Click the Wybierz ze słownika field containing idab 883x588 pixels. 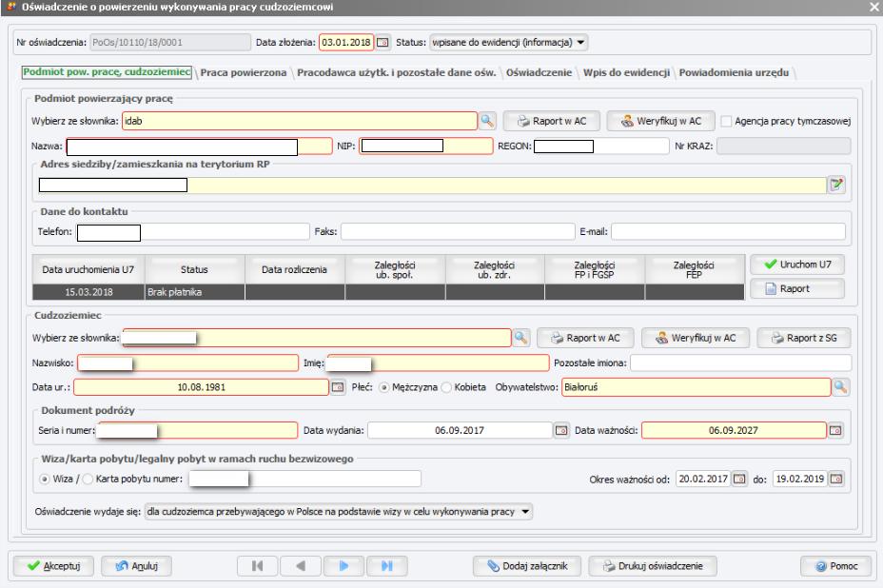(x=300, y=121)
